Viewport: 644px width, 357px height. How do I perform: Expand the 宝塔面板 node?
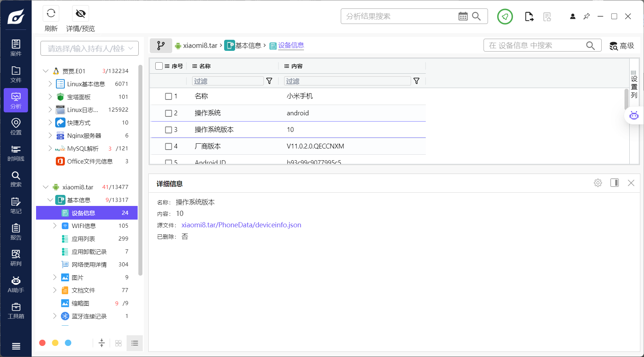pyautogui.click(x=50, y=97)
